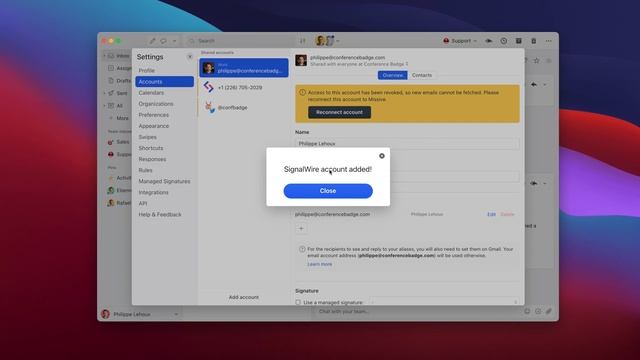Image resolution: width=640 pixels, height=360 pixels.
Task: Open the Philippe Lahoux user menu
Action: click(140, 314)
